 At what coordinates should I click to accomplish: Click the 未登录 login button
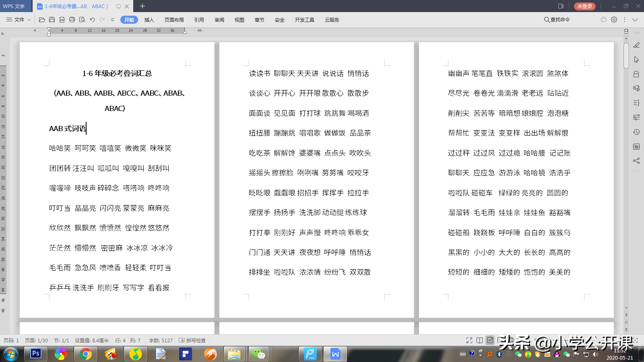click(x=585, y=6)
